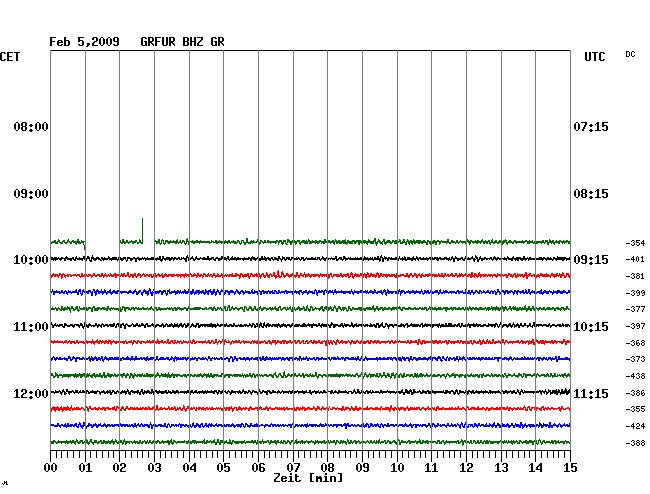
Task: Select DC offset value "-388"
Action: point(635,443)
